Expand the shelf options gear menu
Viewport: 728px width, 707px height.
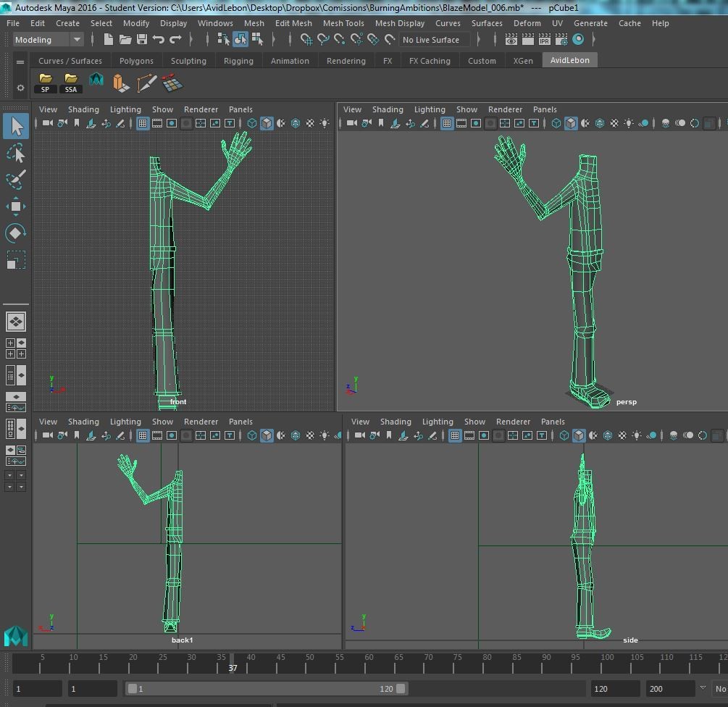pyautogui.click(x=20, y=88)
